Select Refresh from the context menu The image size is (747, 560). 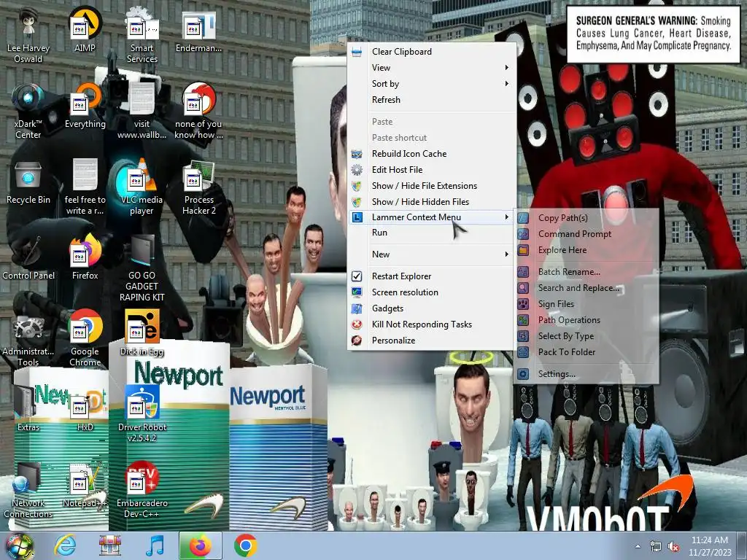coord(432,99)
